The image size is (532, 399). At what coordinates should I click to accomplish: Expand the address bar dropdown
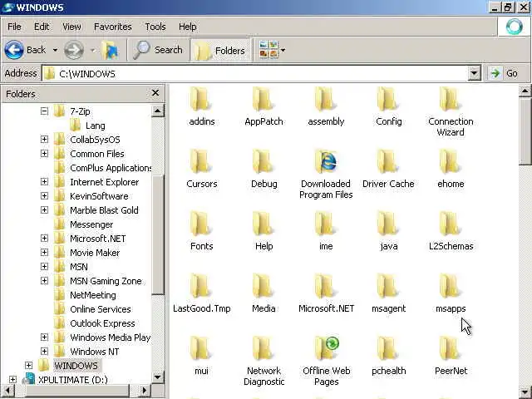(474, 73)
